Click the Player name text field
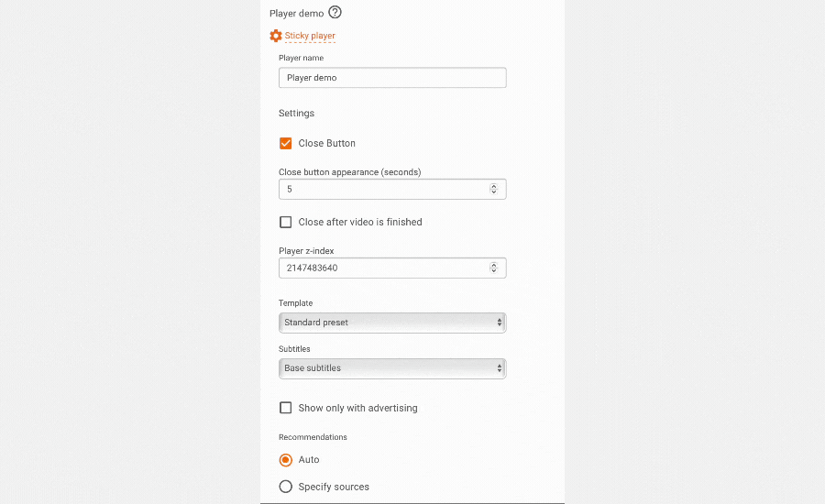The image size is (825, 504). pyautogui.click(x=392, y=78)
